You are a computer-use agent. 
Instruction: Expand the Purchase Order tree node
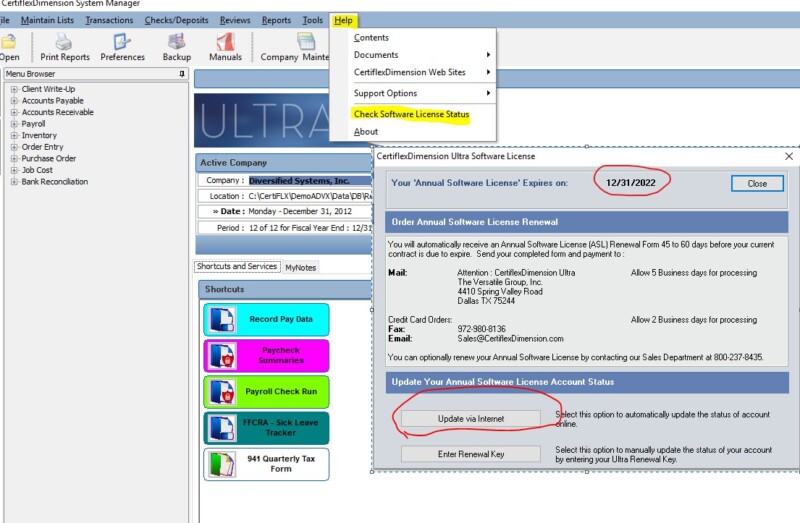14,159
